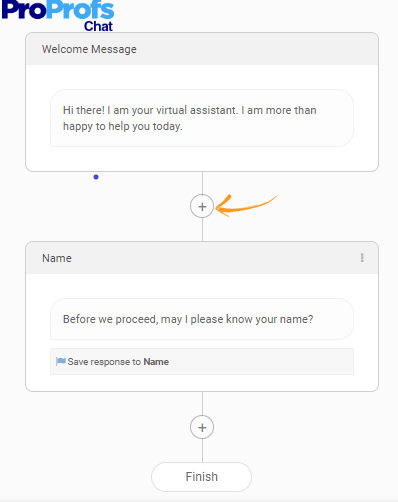The image size is (398, 502).
Task: Click the 'Name' card title text
Action: point(57,258)
